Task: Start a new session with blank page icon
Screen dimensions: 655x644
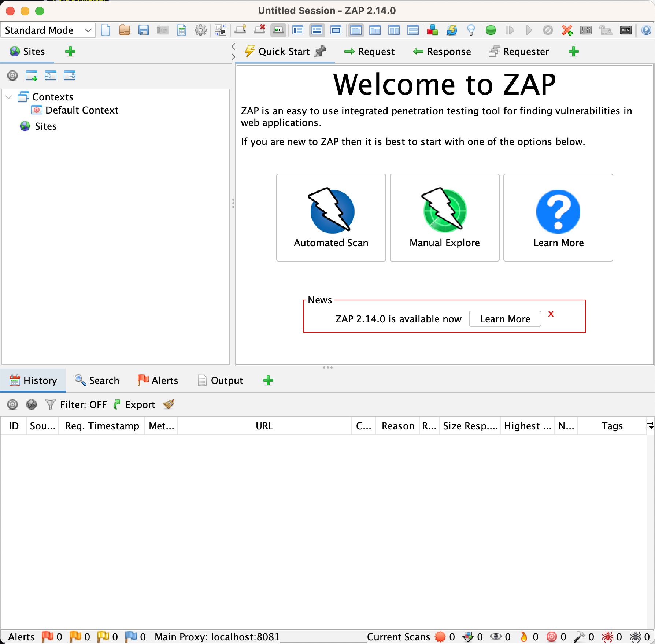Action: tap(106, 30)
